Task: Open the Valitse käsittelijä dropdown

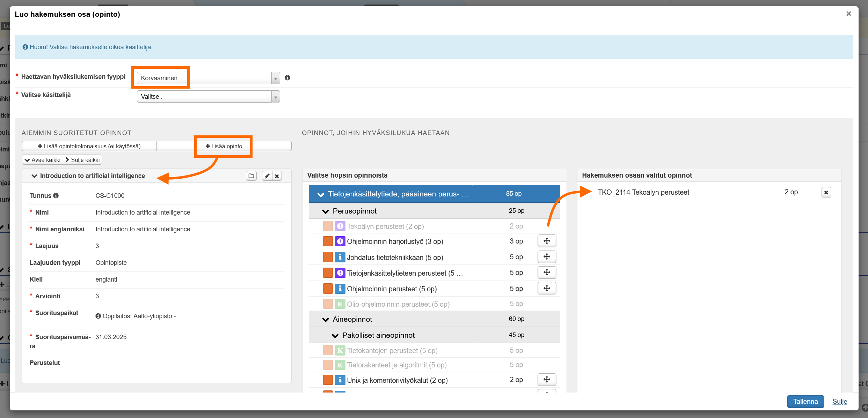Action: pos(208,96)
